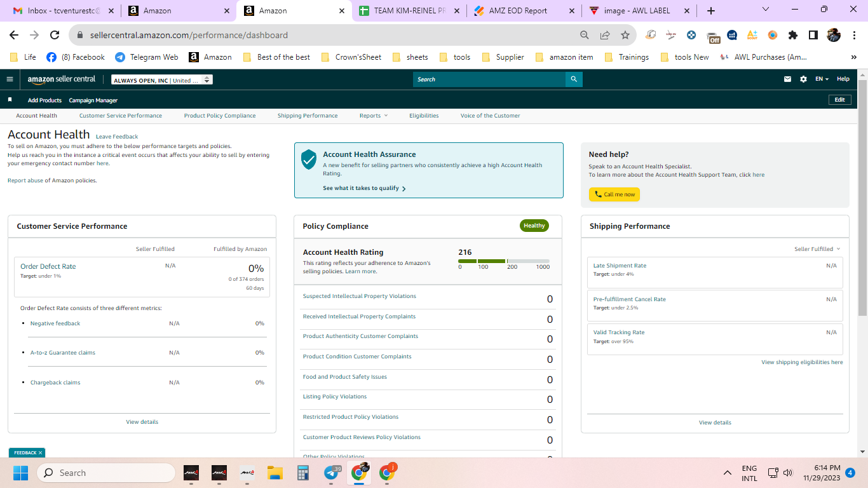
Task: Open the Chrome profile avatar
Action: pos(834,36)
